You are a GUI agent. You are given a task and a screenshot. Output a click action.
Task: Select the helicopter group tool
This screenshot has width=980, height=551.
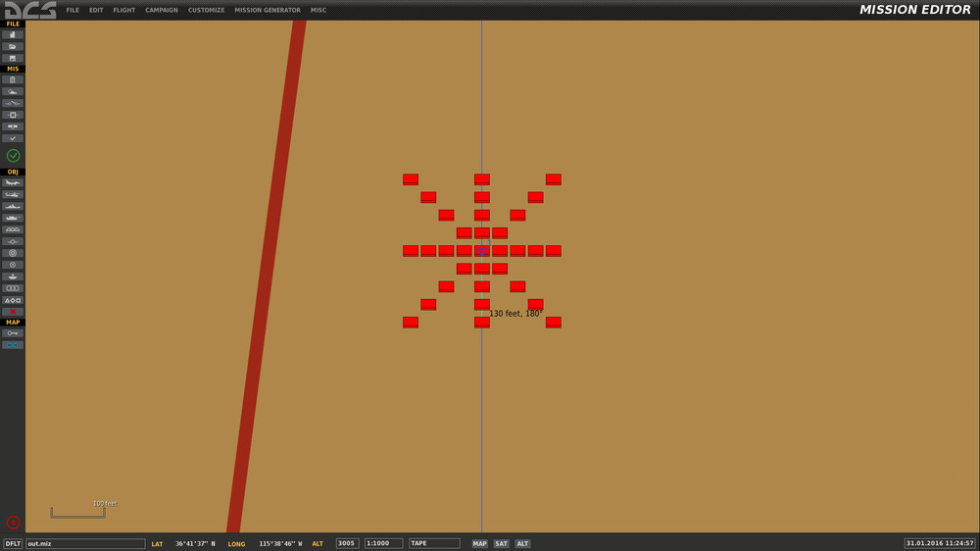pos(13,194)
